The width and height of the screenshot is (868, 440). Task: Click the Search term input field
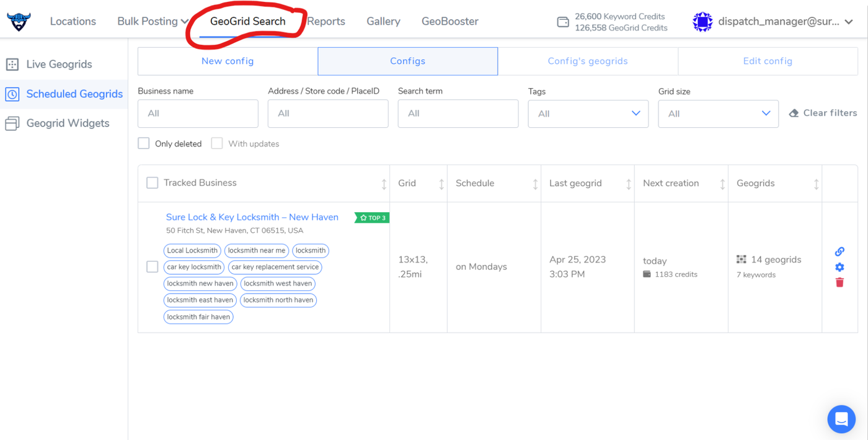458,114
